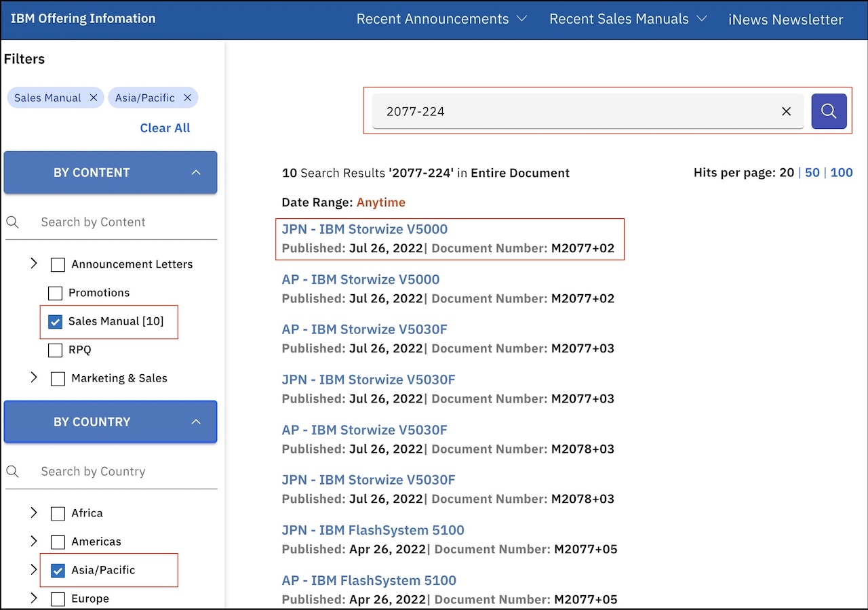Image resolution: width=868 pixels, height=610 pixels.
Task: Expand the Europe country node
Action: pyautogui.click(x=34, y=597)
